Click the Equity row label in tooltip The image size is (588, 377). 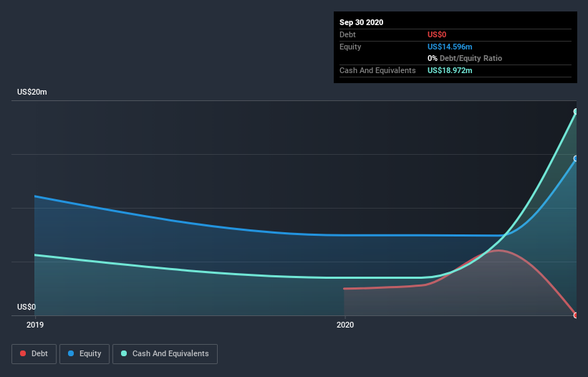[350, 47]
